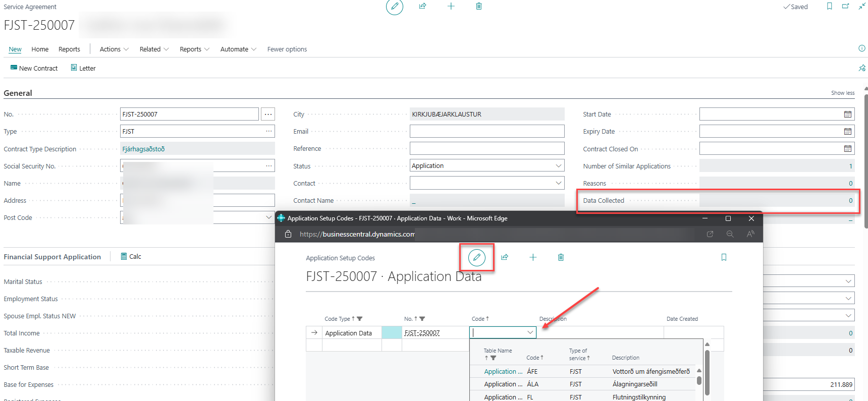Click the New Contract button

point(34,68)
